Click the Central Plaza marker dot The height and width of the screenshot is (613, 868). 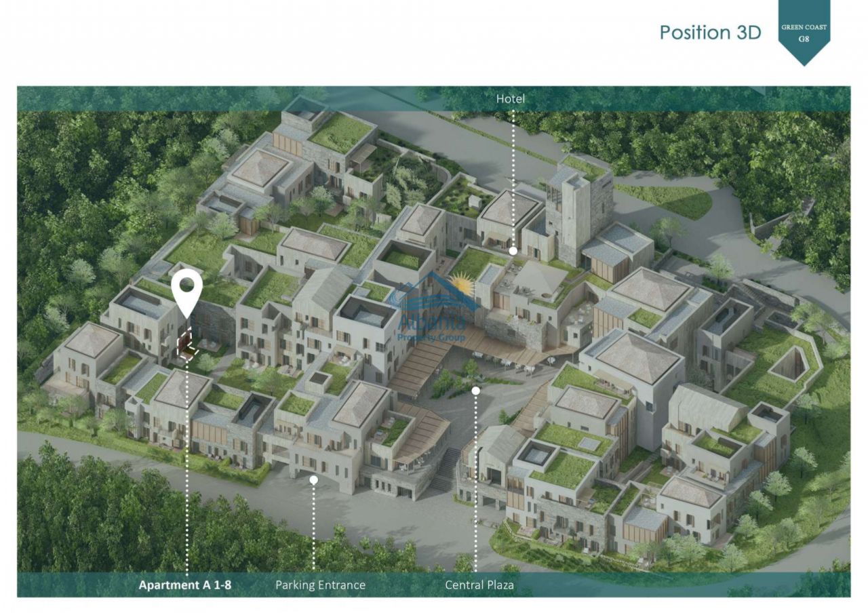(x=476, y=391)
